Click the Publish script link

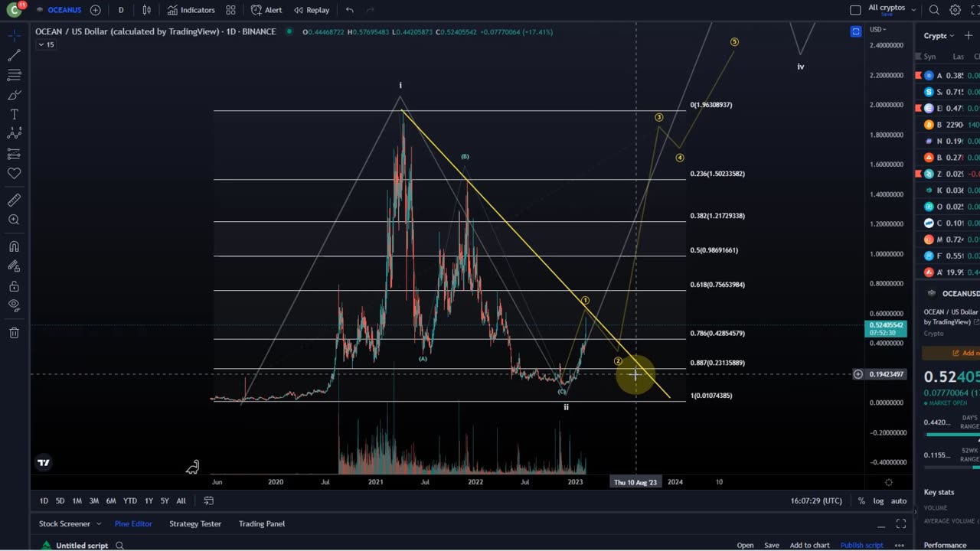[862, 546]
